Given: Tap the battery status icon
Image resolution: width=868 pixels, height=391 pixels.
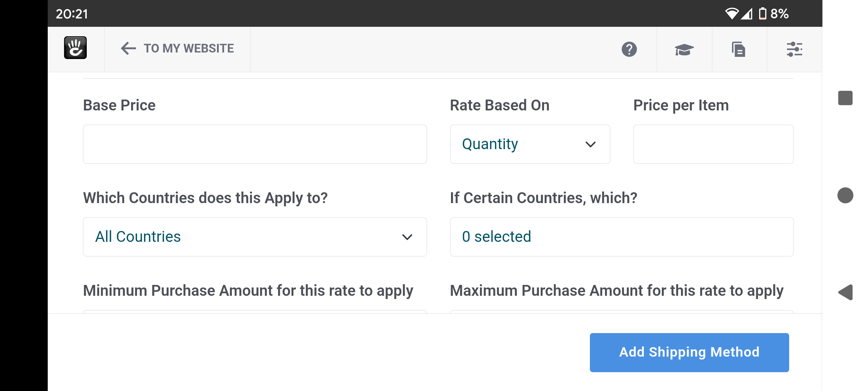Looking at the screenshot, I should coord(762,14).
